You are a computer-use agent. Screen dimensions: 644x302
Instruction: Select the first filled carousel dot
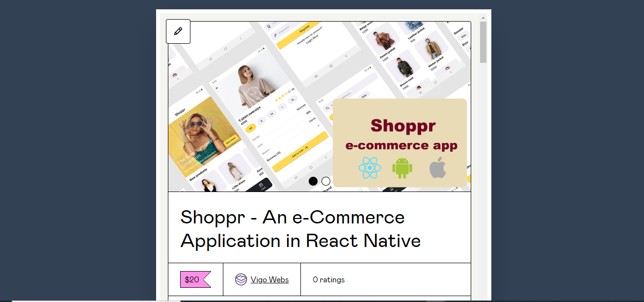click(313, 181)
